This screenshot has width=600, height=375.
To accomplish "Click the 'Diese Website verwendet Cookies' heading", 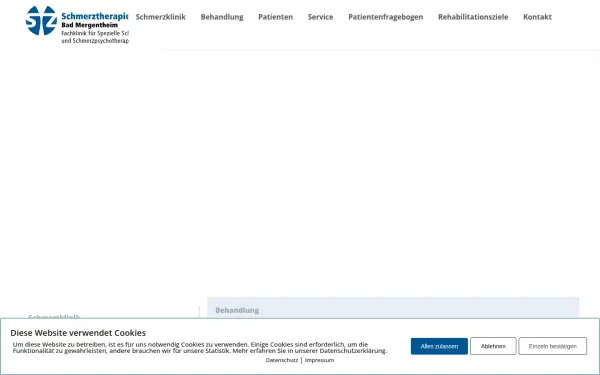I will [78, 333].
